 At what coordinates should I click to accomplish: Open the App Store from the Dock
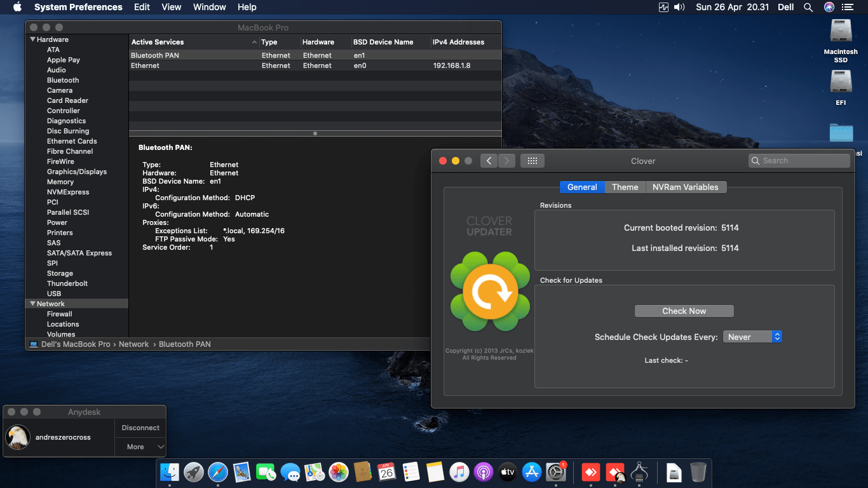tap(532, 472)
